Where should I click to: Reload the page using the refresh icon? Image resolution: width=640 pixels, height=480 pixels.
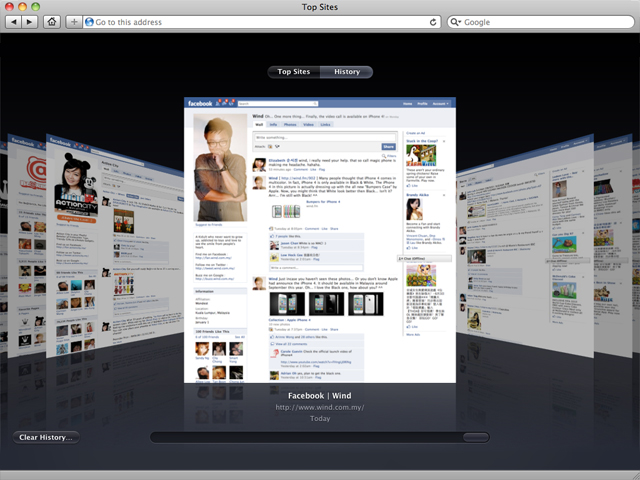click(x=433, y=22)
